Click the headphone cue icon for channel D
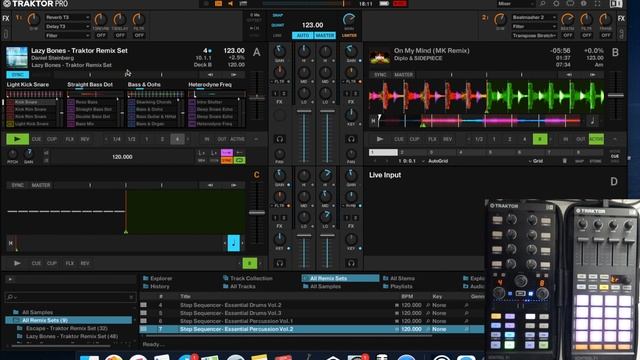Screen dimensions: 640x360 (x=351, y=263)
